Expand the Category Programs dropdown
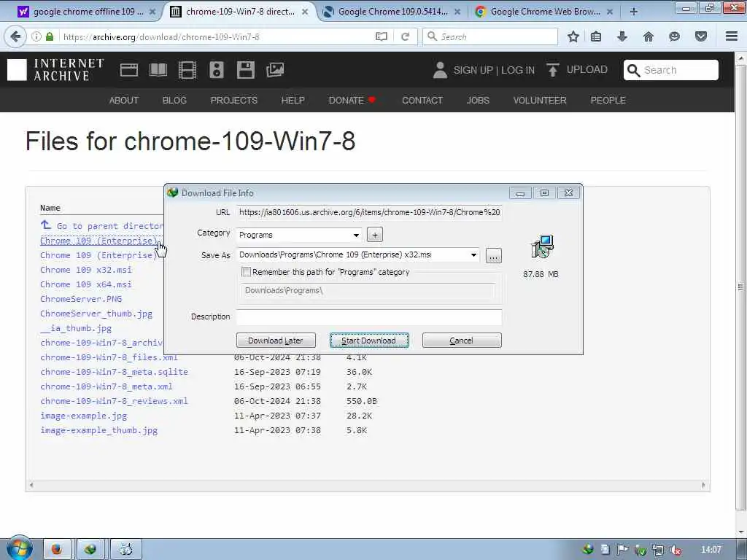Image resolution: width=747 pixels, height=560 pixels. coord(356,236)
